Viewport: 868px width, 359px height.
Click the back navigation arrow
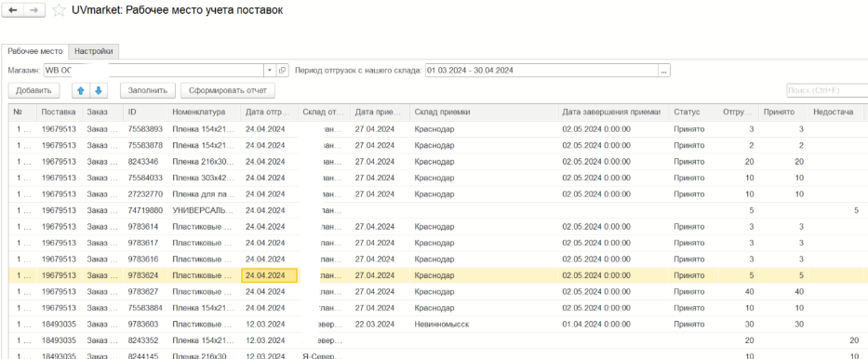click(x=13, y=10)
